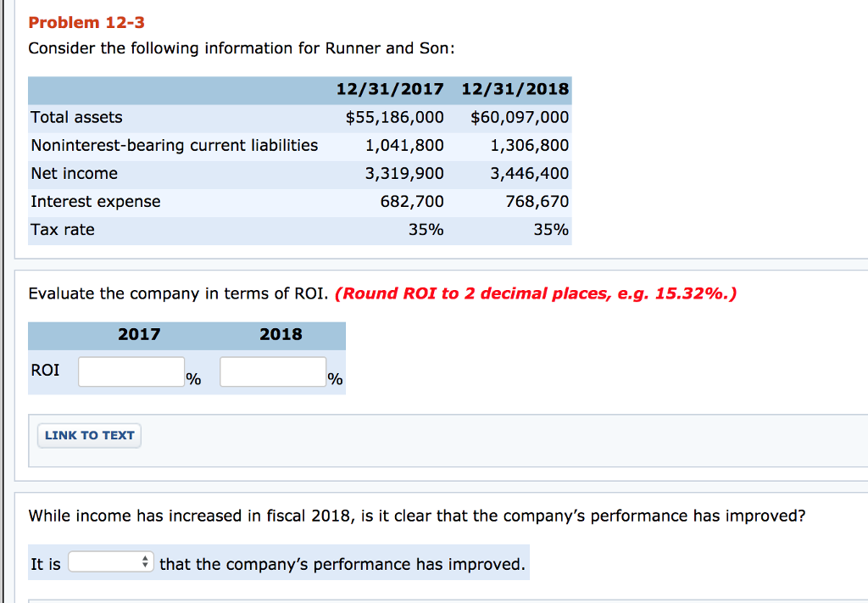Image resolution: width=868 pixels, height=603 pixels.
Task: Click the Total assets row label
Action: (x=76, y=117)
